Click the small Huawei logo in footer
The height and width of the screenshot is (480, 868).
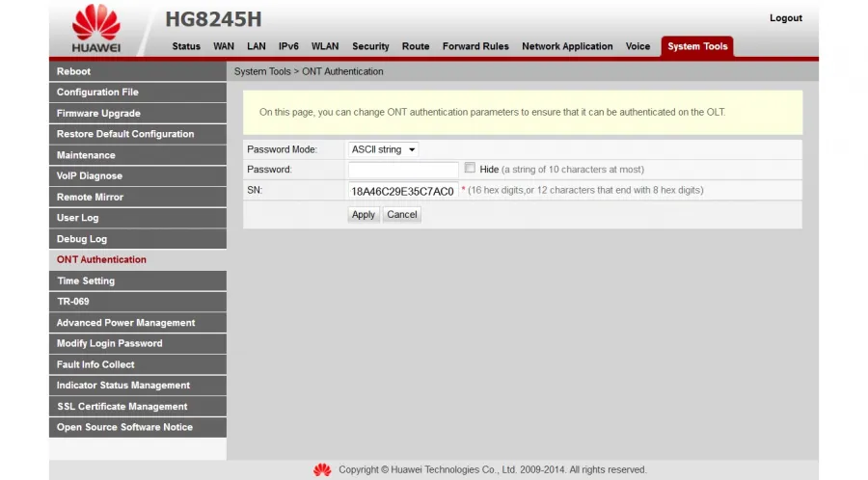pos(322,470)
